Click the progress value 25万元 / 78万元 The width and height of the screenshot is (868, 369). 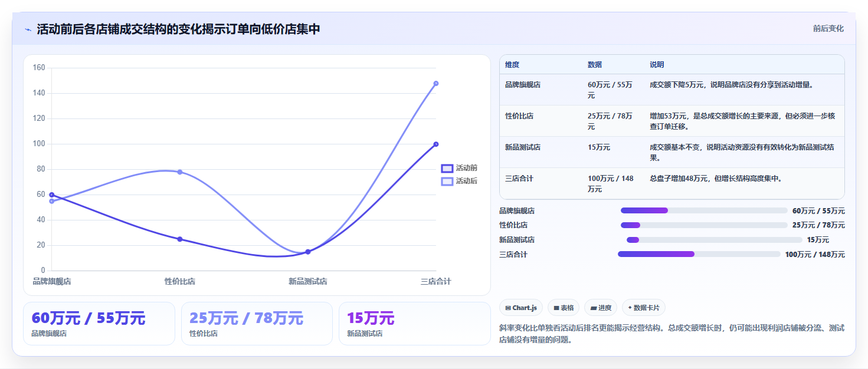[818, 225]
